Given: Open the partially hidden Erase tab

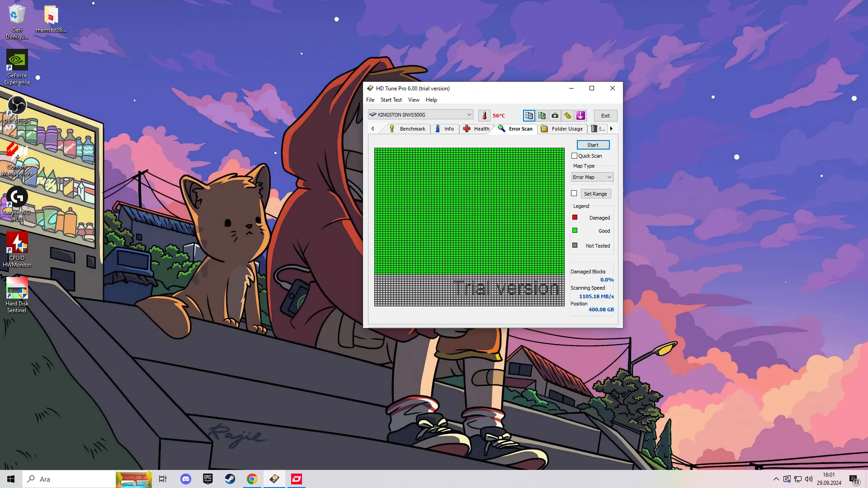Looking at the screenshot, I should [598, 129].
